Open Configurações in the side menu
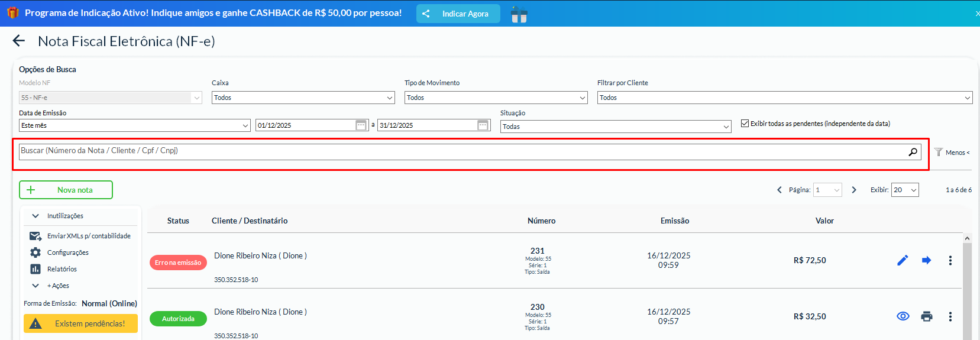The width and height of the screenshot is (980, 340). pos(67,252)
